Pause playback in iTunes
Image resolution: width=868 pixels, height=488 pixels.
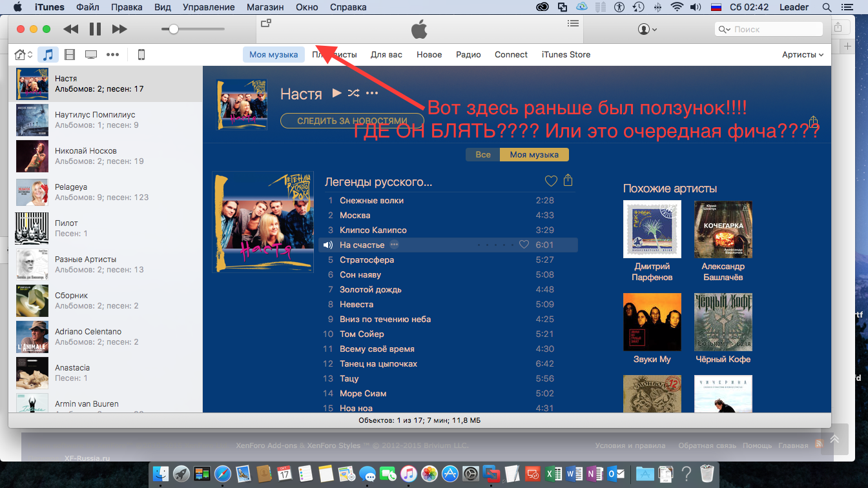click(95, 29)
